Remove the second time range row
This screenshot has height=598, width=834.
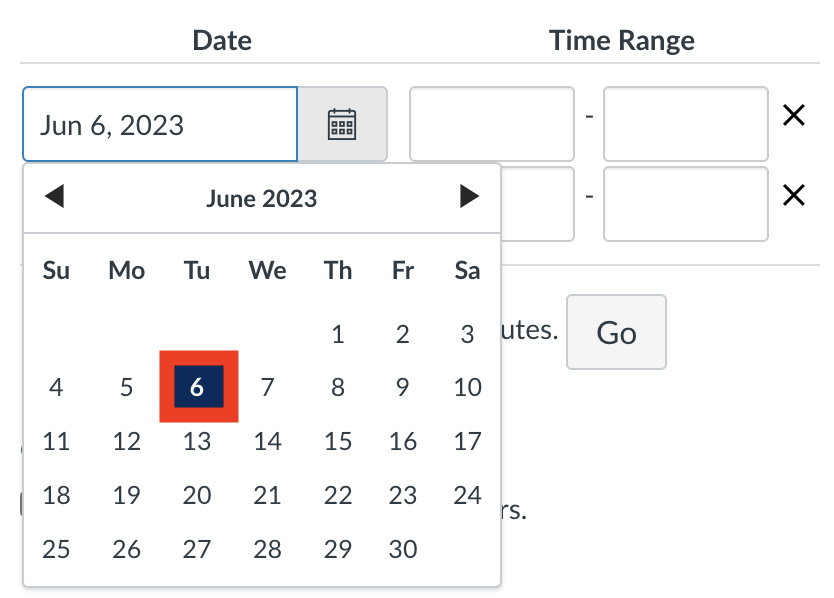(794, 195)
